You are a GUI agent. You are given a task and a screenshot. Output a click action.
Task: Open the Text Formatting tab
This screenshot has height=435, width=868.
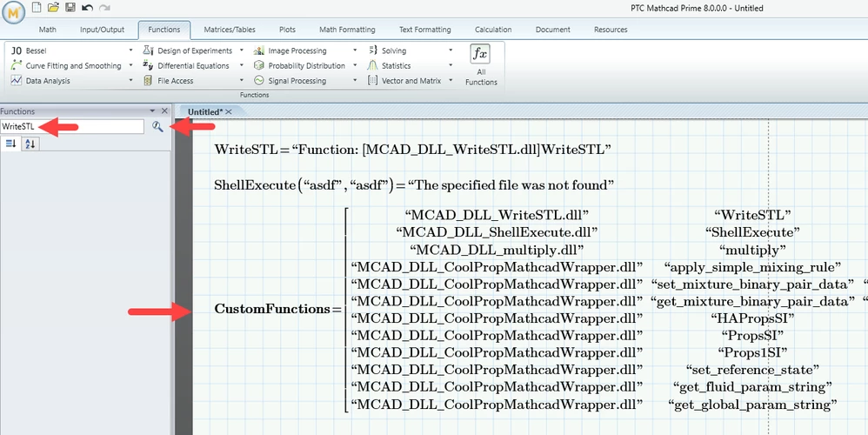[424, 30]
